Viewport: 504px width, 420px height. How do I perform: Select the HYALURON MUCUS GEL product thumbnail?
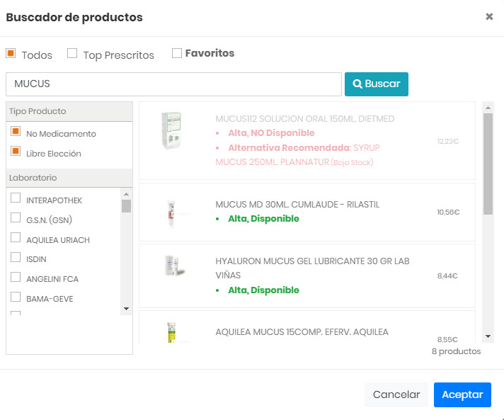175,266
